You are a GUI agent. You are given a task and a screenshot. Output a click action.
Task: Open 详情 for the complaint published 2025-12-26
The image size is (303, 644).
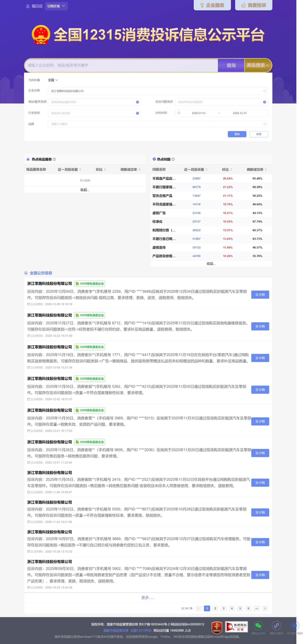tap(260, 294)
